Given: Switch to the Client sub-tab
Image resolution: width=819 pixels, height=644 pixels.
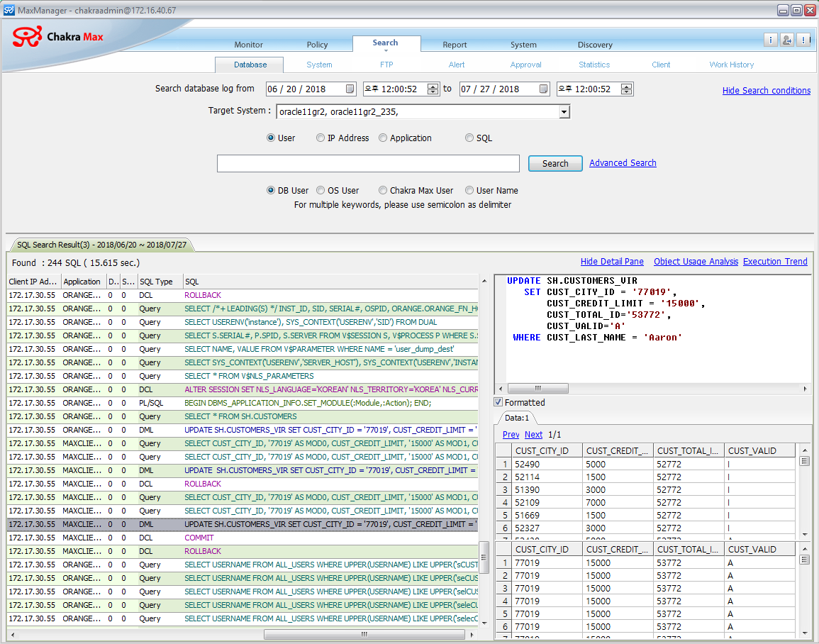Looking at the screenshot, I should coord(661,65).
